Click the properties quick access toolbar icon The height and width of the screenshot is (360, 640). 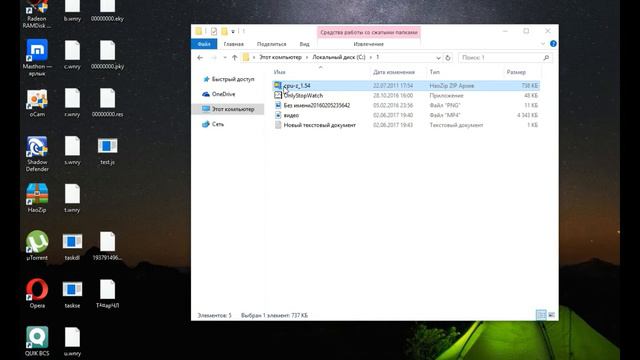point(214,31)
